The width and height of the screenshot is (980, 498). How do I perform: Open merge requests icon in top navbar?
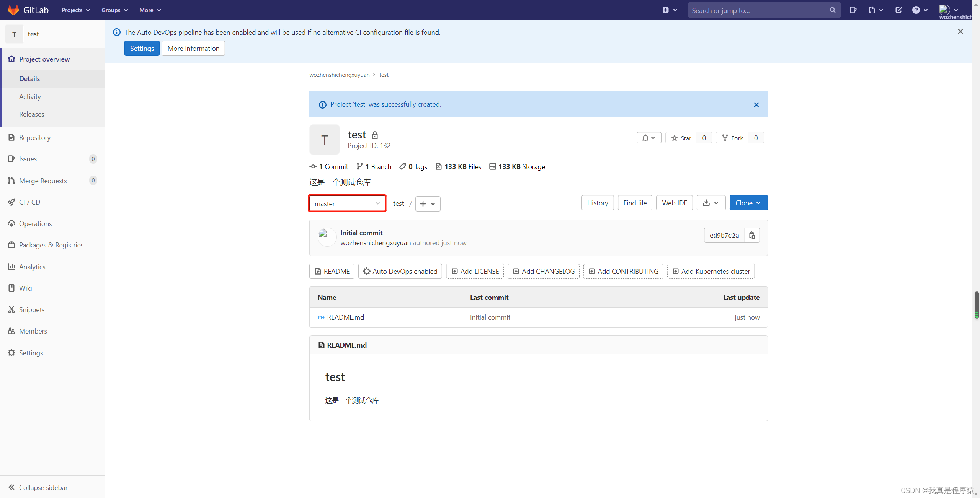(875, 10)
